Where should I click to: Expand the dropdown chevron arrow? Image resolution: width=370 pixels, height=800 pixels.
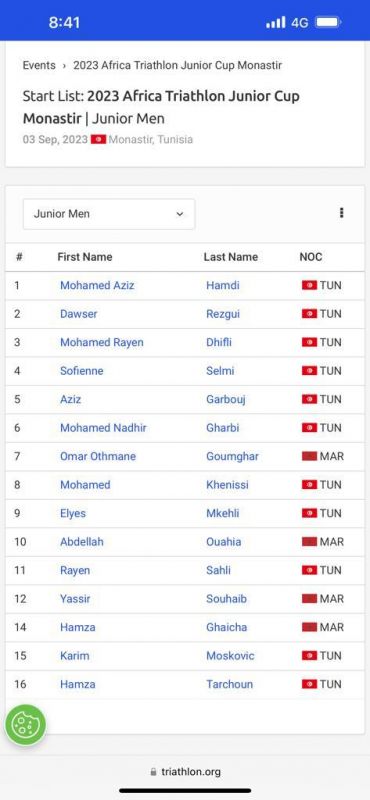pos(180,214)
